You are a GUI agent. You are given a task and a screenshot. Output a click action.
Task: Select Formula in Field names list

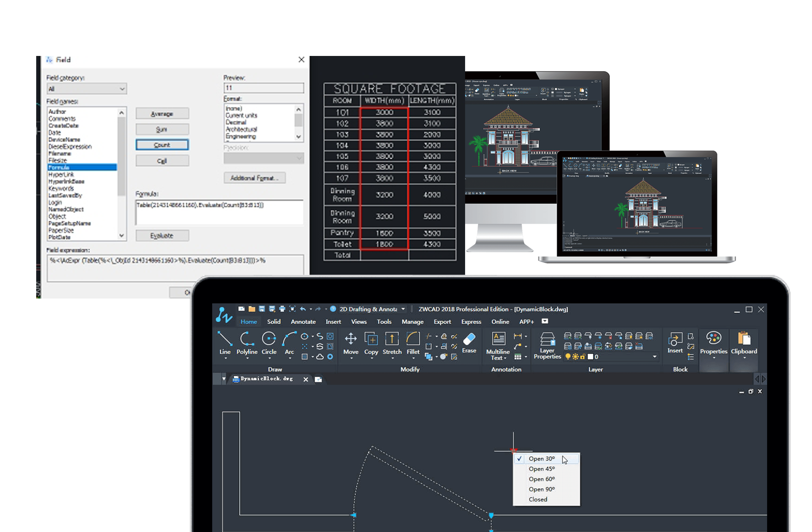(82, 167)
